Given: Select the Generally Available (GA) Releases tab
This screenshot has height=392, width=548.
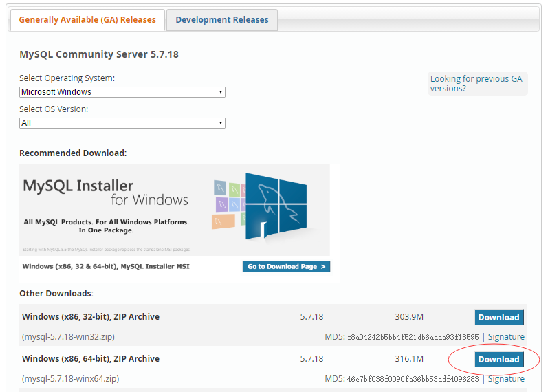Looking at the screenshot, I should 87,20.
